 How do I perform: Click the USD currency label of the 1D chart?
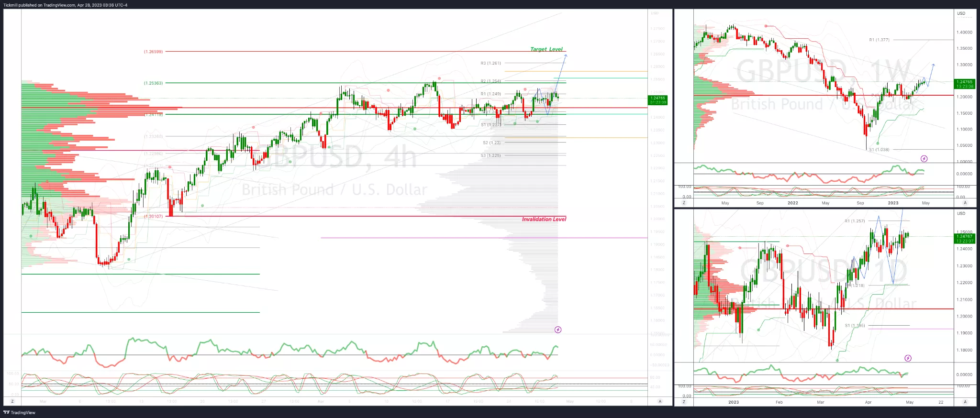pos(961,213)
